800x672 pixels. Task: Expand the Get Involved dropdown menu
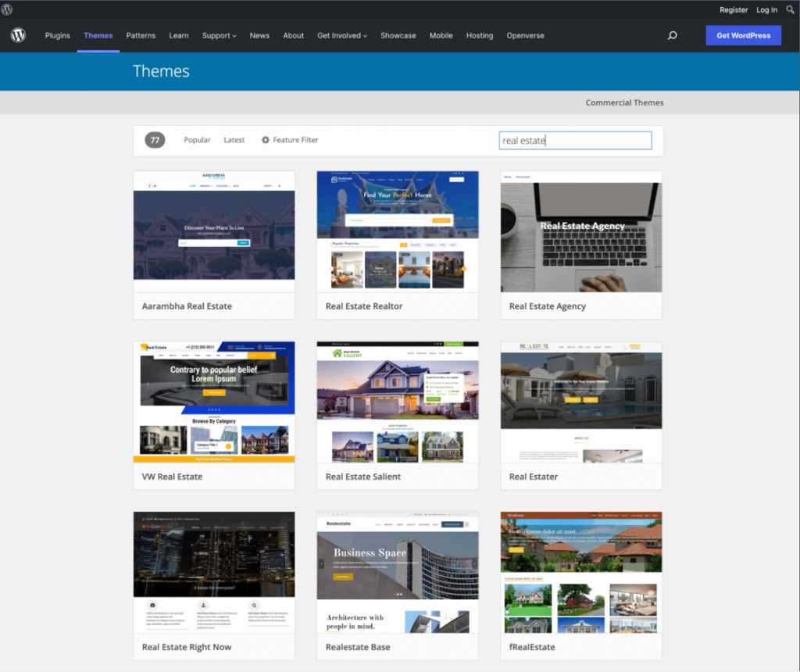pyautogui.click(x=341, y=35)
